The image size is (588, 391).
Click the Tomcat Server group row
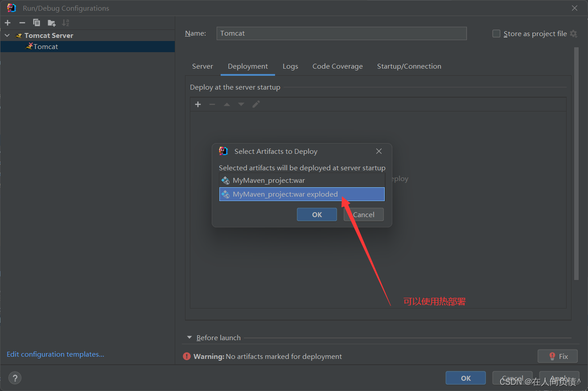(x=87, y=35)
